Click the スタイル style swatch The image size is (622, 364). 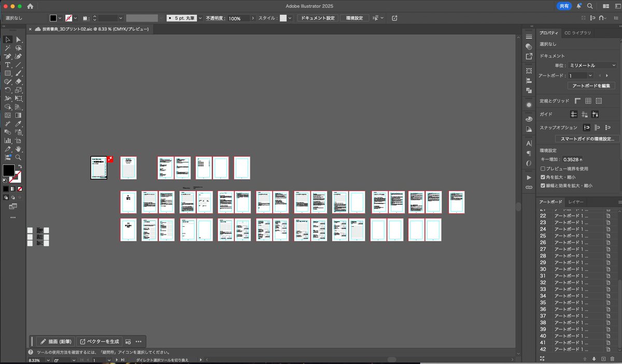click(283, 18)
